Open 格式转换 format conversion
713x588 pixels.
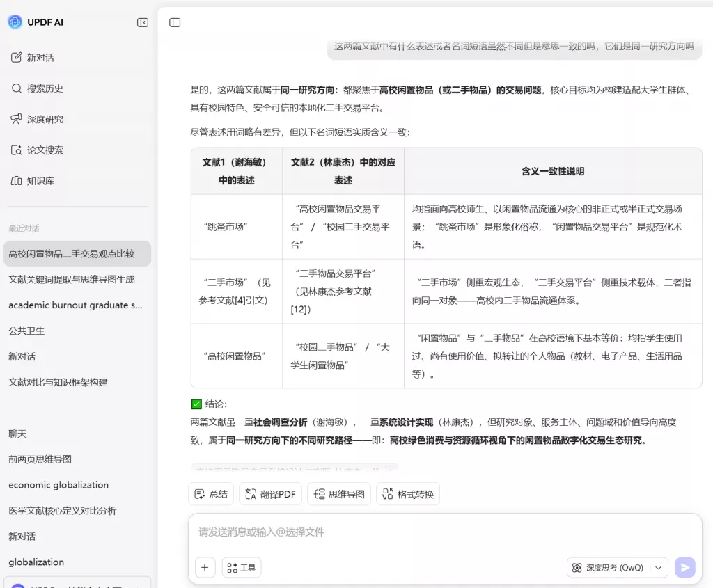pyautogui.click(x=408, y=493)
